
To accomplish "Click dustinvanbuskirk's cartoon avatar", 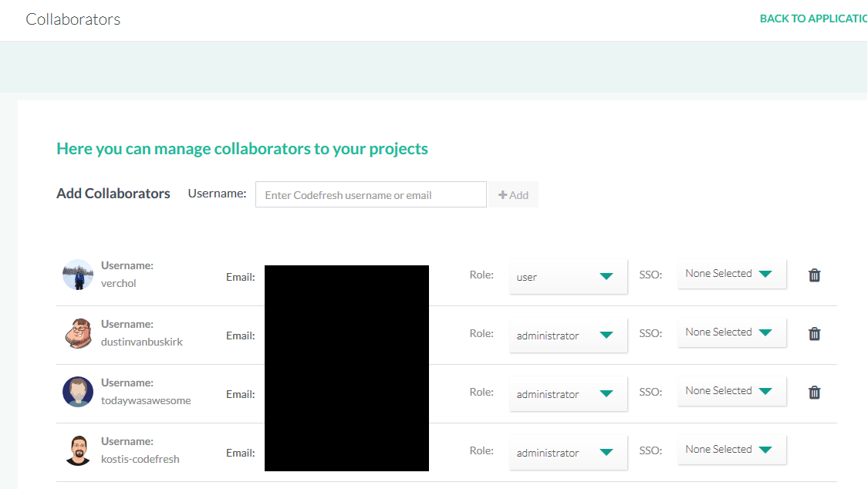I will [78, 333].
